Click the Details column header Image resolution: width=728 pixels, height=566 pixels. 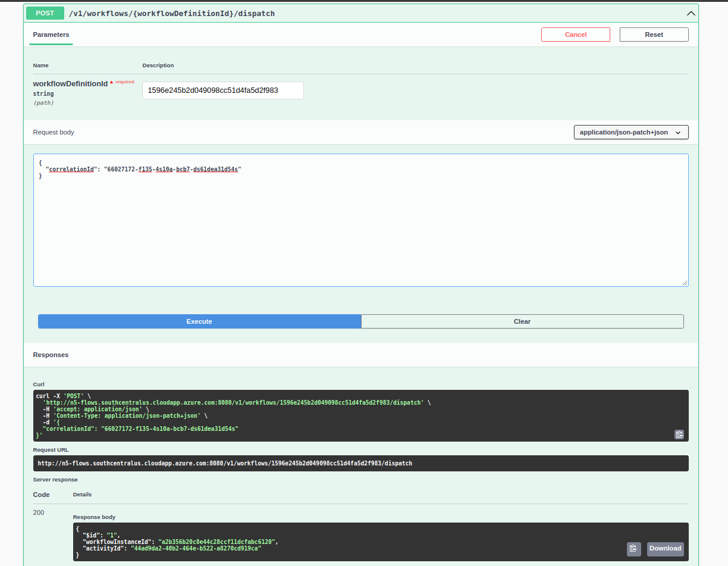coord(82,495)
